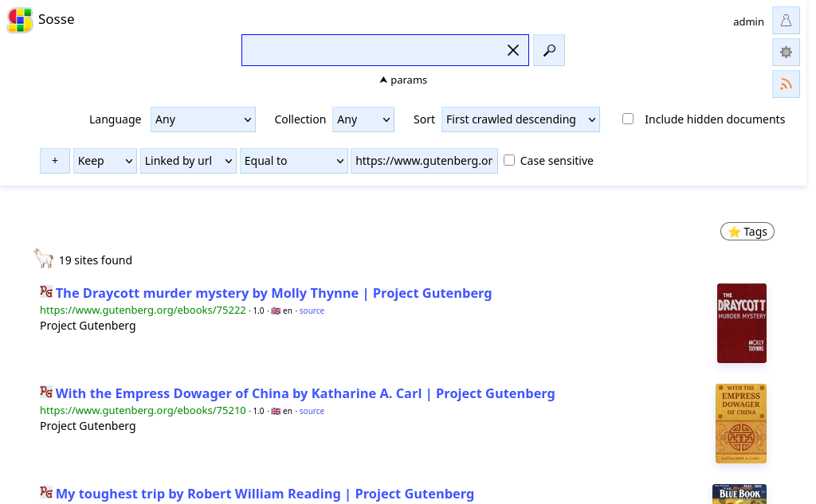Image resolution: width=816 pixels, height=504 pixels.
Task: Open With the Empress Dowager result
Action: coord(305,394)
